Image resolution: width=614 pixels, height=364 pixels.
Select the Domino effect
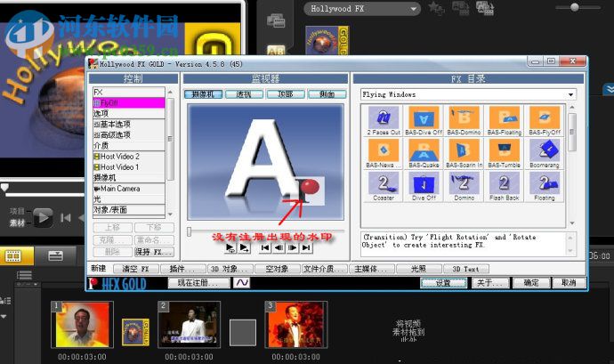464,186
